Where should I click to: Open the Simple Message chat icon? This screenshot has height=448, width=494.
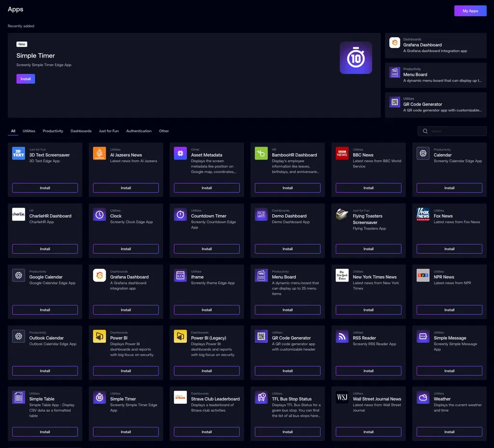pos(423,336)
